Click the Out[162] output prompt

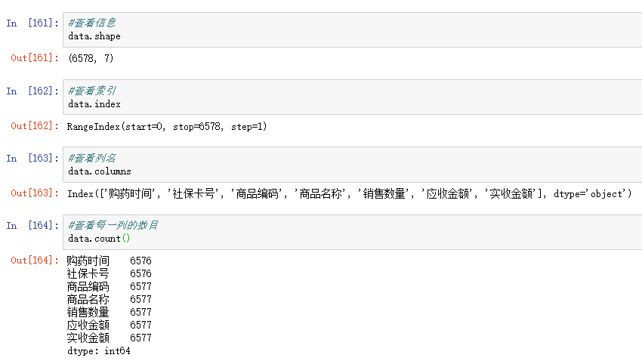pyautogui.click(x=35, y=125)
